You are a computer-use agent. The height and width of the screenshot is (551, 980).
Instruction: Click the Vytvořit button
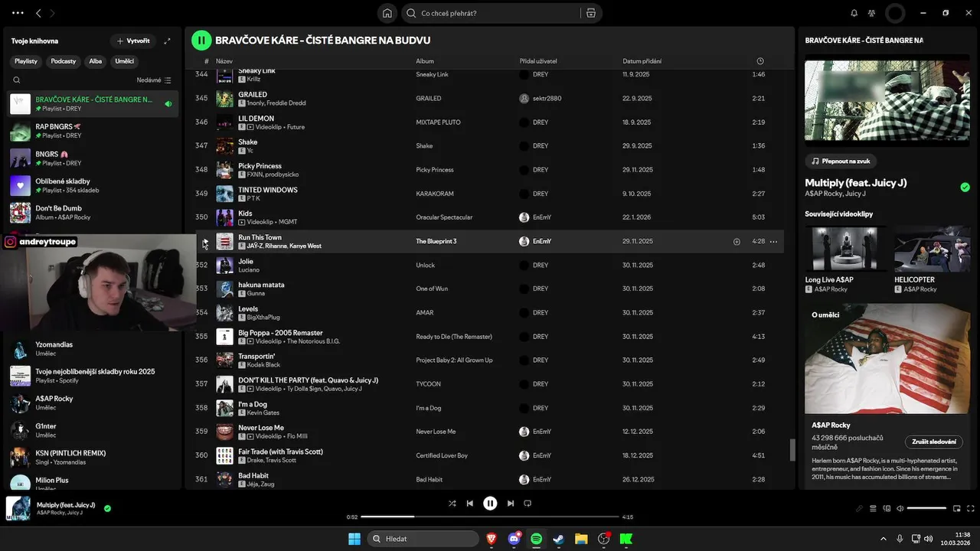click(x=133, y=41)
